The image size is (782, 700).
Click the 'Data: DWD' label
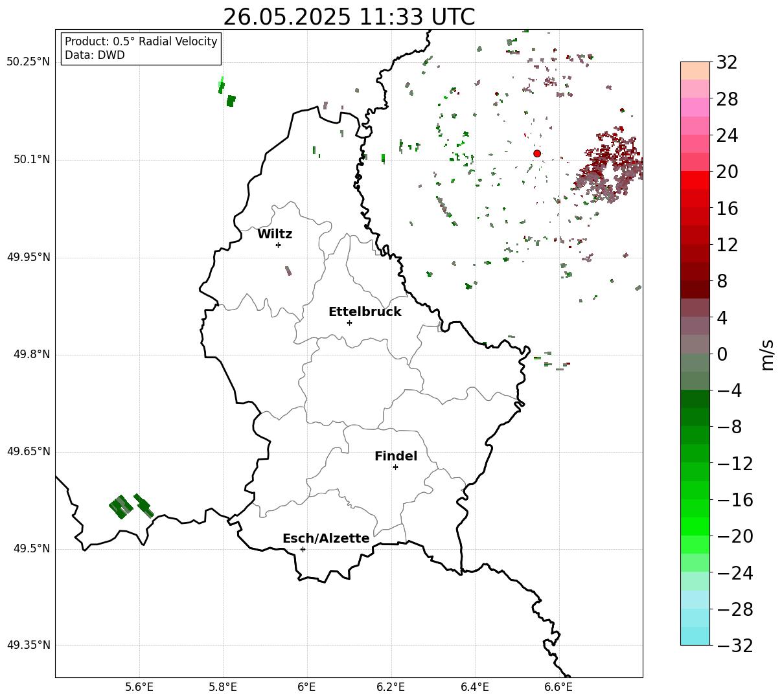click(x=95, y=55)
